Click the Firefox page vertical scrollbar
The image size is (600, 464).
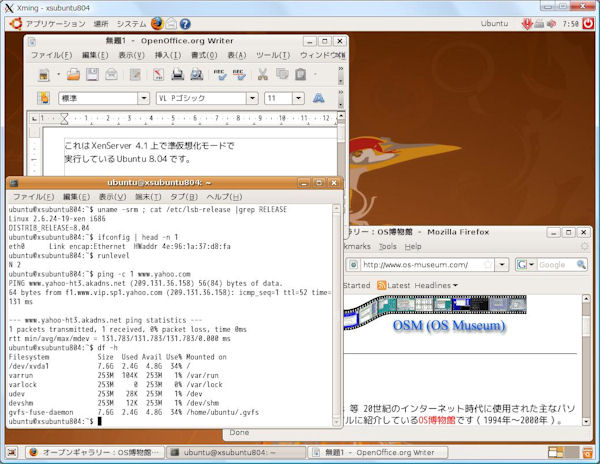click(586, 360)
